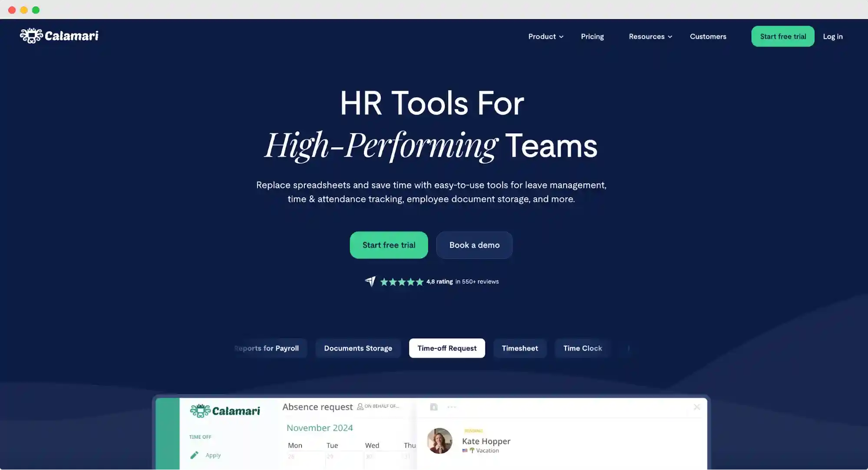Click the Resources menu label
Viewport: 868px width, 470px height.
647,36
